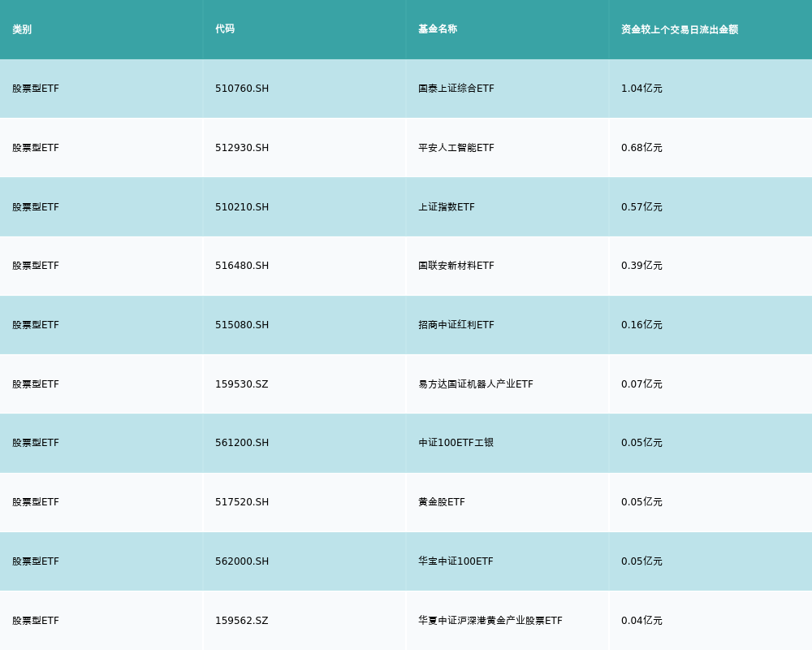812x650 pixels.
Task: Select fund name 国联安新材料ETF
Action: tap(456, 266)
